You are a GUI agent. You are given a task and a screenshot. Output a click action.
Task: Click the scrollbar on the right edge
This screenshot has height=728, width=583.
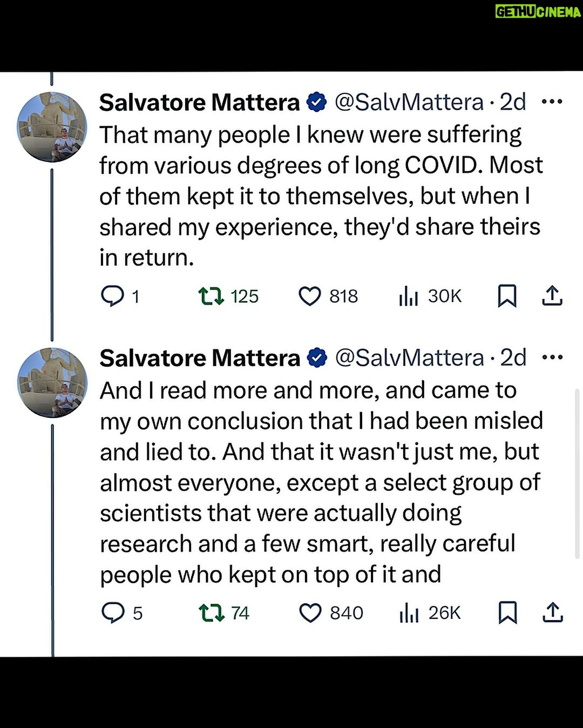[577, 473]
